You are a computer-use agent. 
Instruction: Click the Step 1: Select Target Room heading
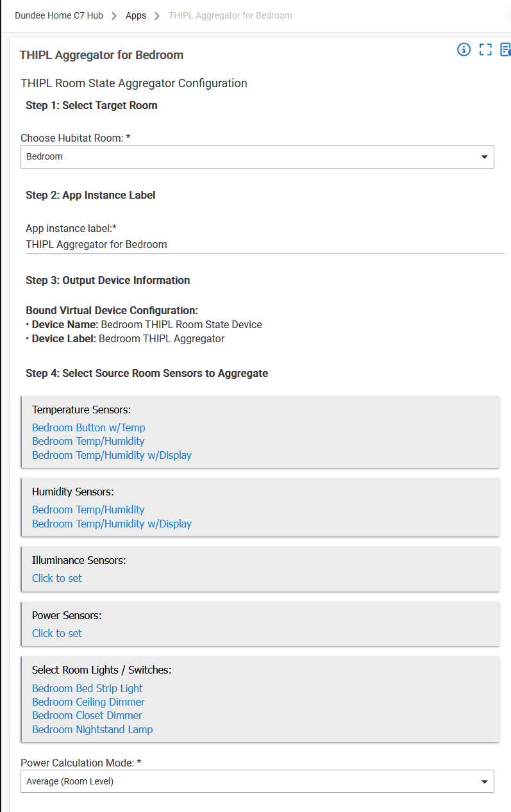(92, 105)
